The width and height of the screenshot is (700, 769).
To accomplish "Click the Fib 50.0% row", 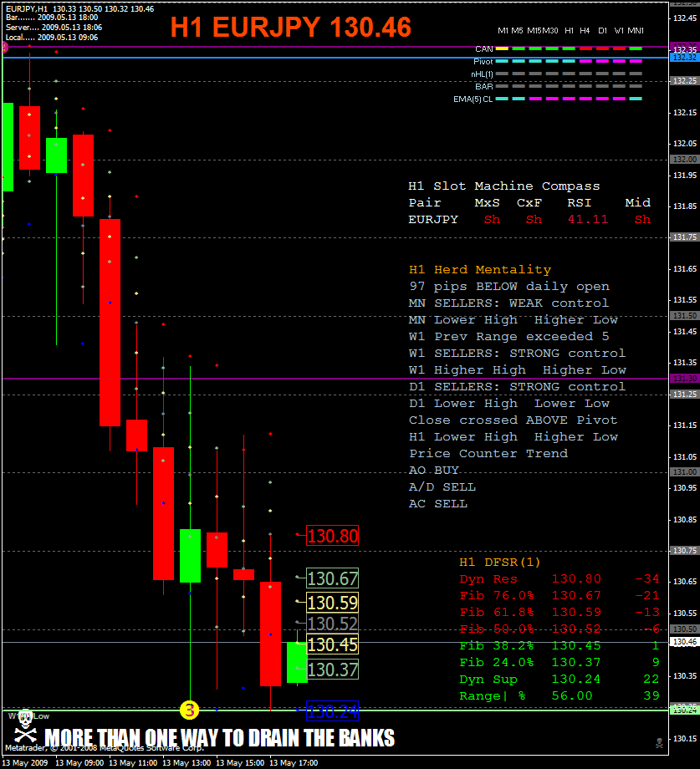I will click(559, 629).
